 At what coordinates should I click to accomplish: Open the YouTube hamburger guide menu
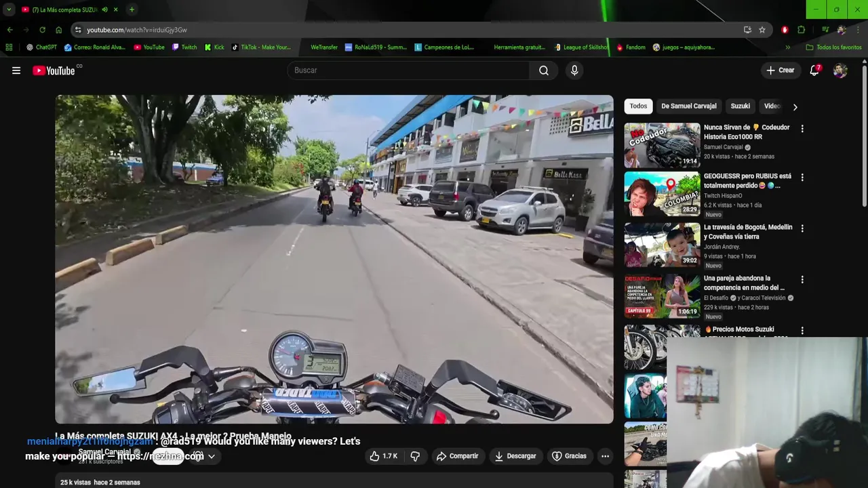[x=16, y=70]
